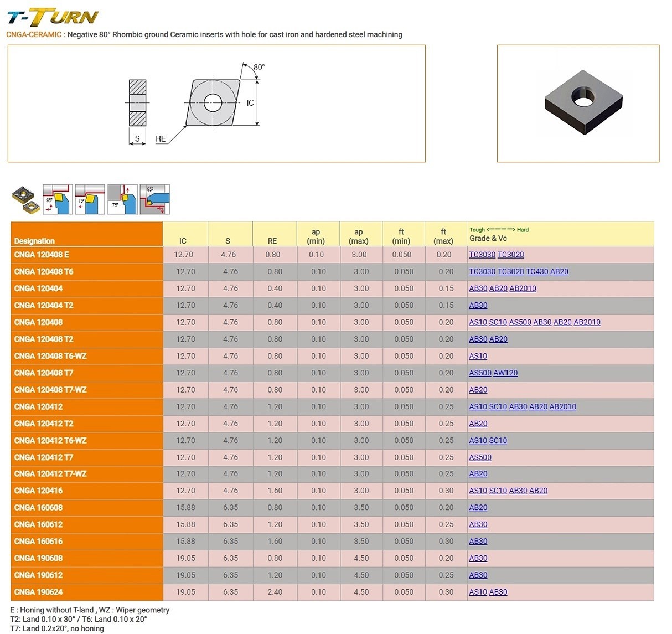Image resolution: width=672 pixels, height=634 pixels.
Task: Click AB30 link in CNGA 190624 row
Action: 498,592
